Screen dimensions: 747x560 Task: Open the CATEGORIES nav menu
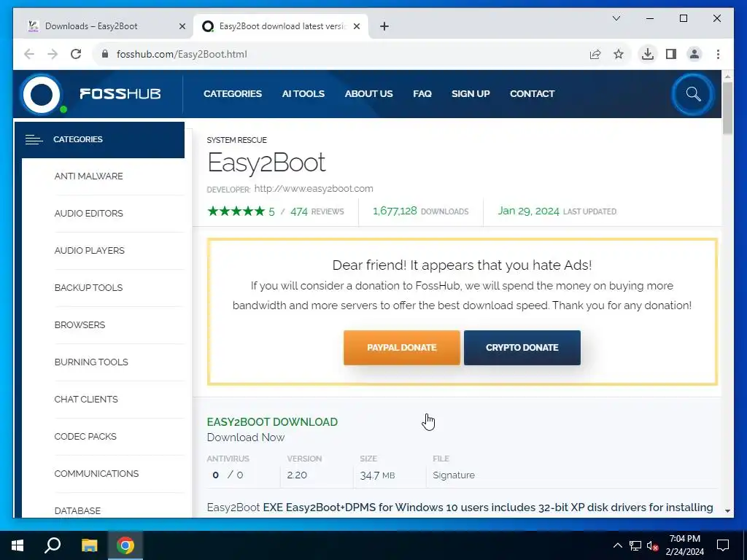pos(233,94)
